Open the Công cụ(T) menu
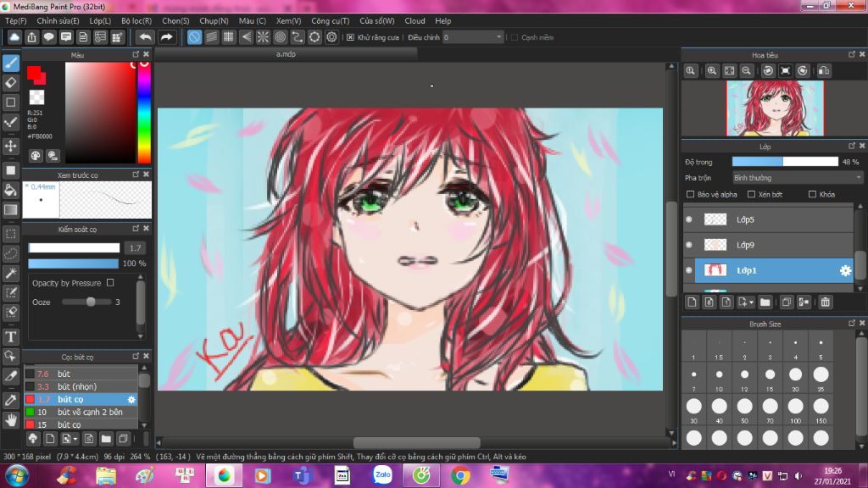This screenshot has height=488, width=868. tap(331, 21)
